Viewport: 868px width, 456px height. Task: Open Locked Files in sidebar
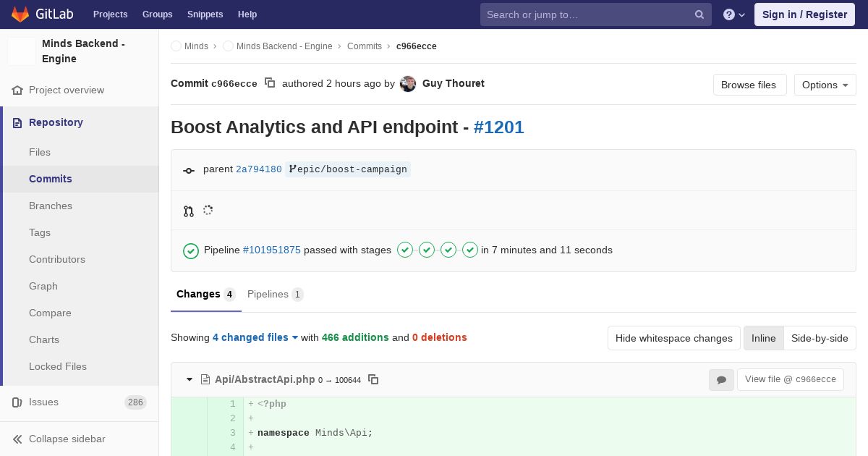58,366
